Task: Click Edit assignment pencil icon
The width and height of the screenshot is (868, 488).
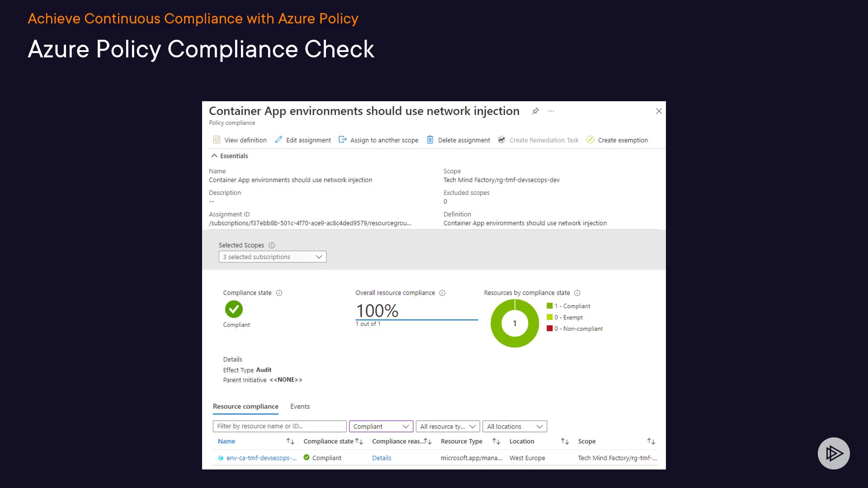Action: coord(278,140)
